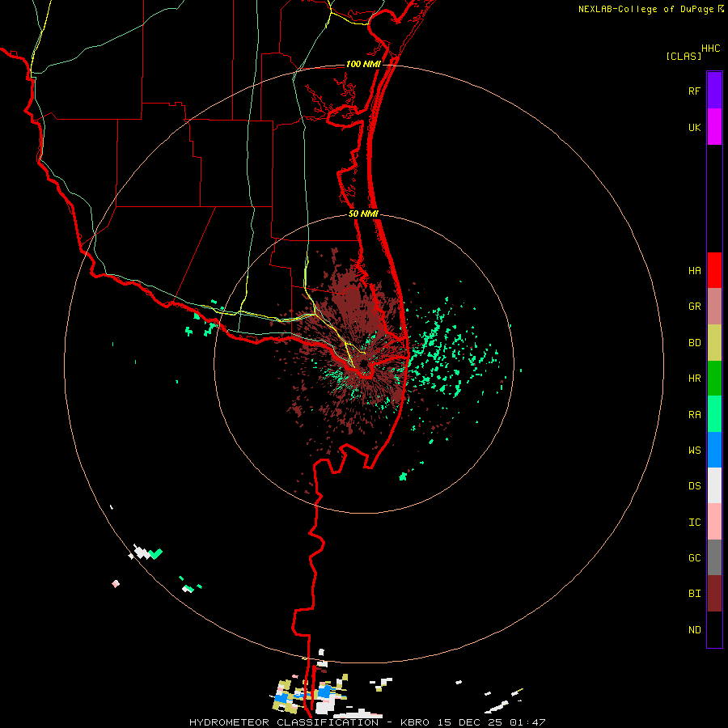
Task: Click the HR legend label
Action: (x=695, y=379)
